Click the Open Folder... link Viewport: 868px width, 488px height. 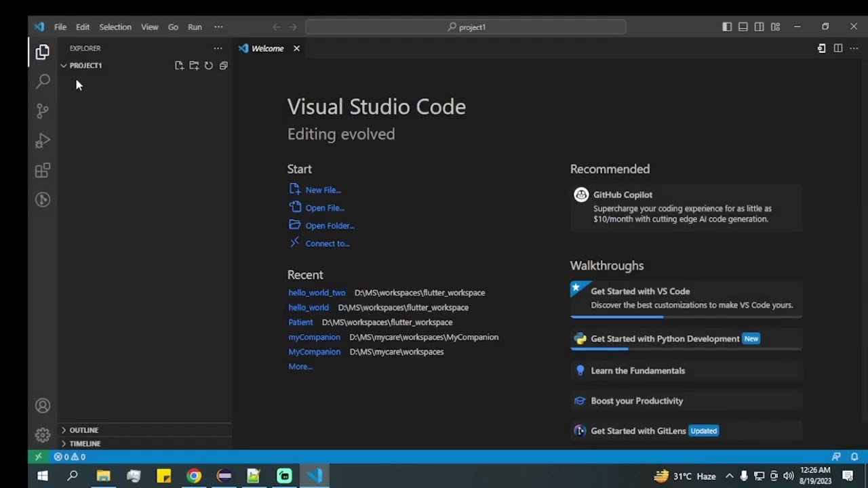(x=330, y=226)
